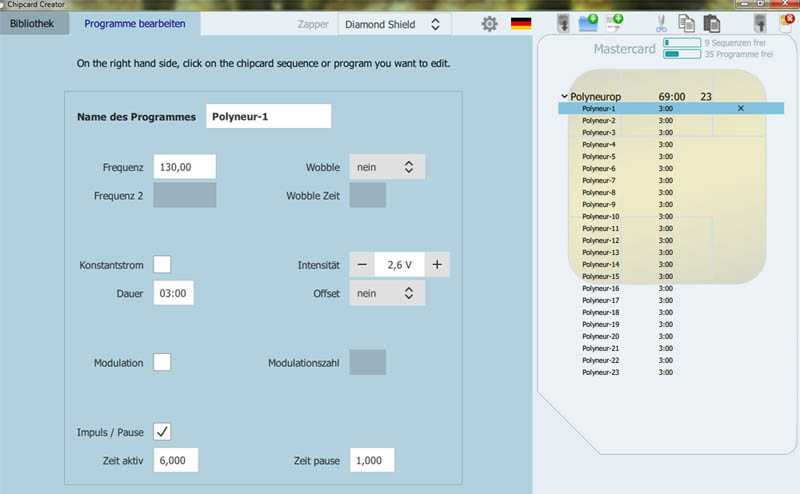Open the Offset dropdown
Screen dimensions: 800x494
coord(387,293)
